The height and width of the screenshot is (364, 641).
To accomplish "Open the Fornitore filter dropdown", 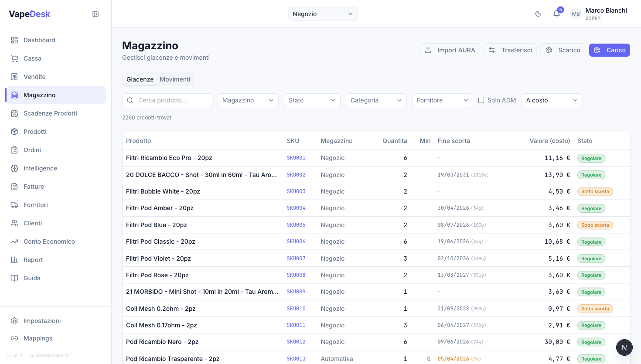I will pos(442,100).
